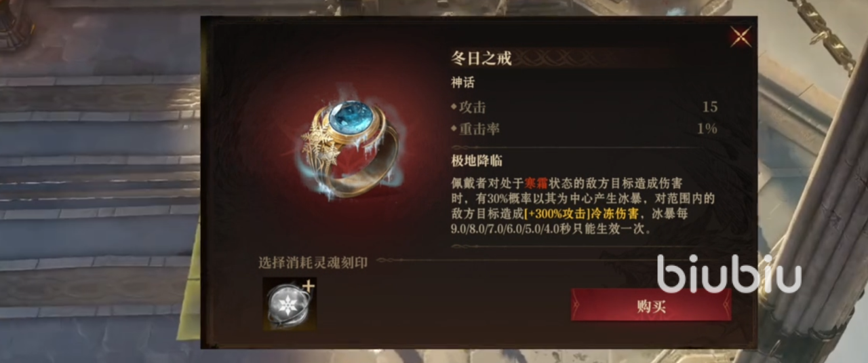Tap the red 寒霜 keyword
Viewport: 868px width, 363px height.
534,183
